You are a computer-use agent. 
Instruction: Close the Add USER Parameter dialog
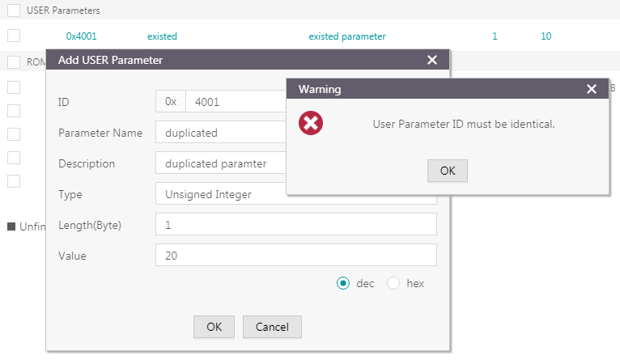tap(432, 60)
